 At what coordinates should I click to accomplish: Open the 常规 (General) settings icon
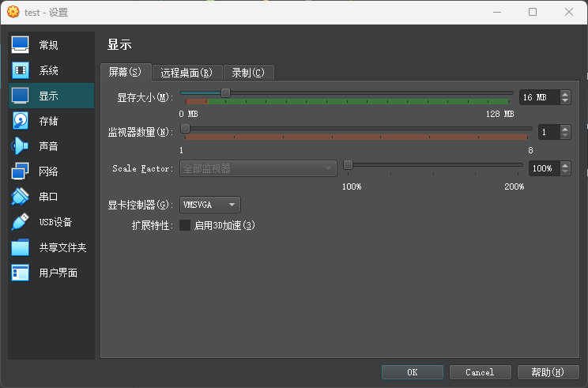20,45
